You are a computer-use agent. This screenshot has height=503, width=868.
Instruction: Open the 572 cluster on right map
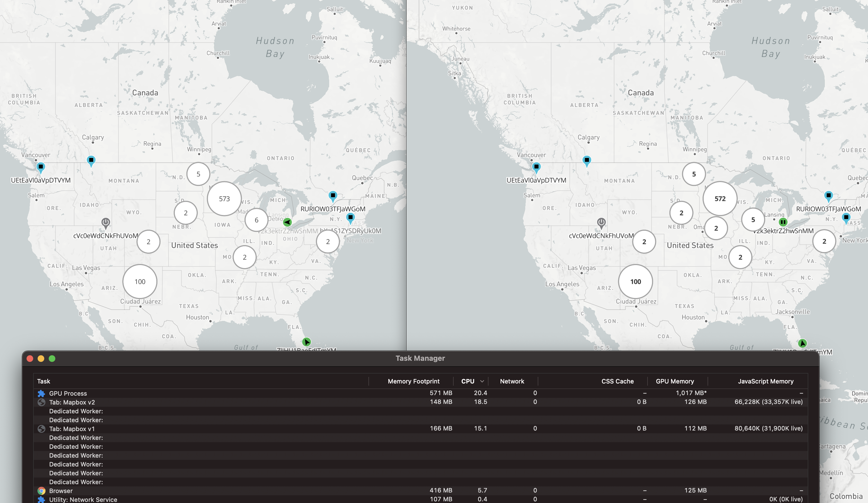[720, 199]
